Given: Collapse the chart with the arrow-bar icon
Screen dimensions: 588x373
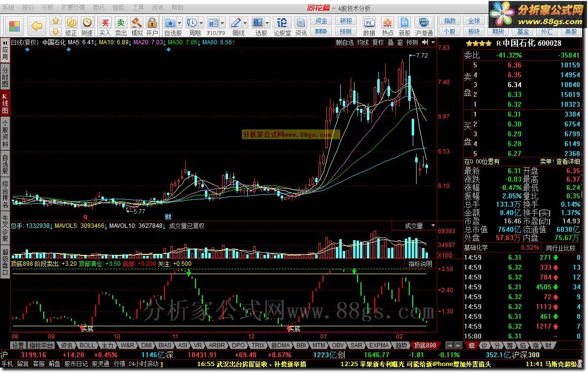Looking at the screenshot, I should pos(425,43).
